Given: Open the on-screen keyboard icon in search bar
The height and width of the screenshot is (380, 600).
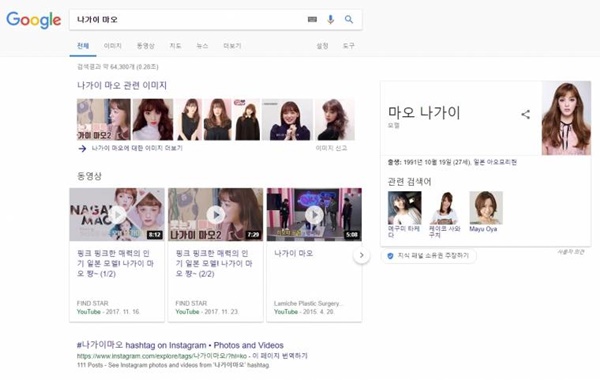Looking at the screenshot, I should click(312, 19).
